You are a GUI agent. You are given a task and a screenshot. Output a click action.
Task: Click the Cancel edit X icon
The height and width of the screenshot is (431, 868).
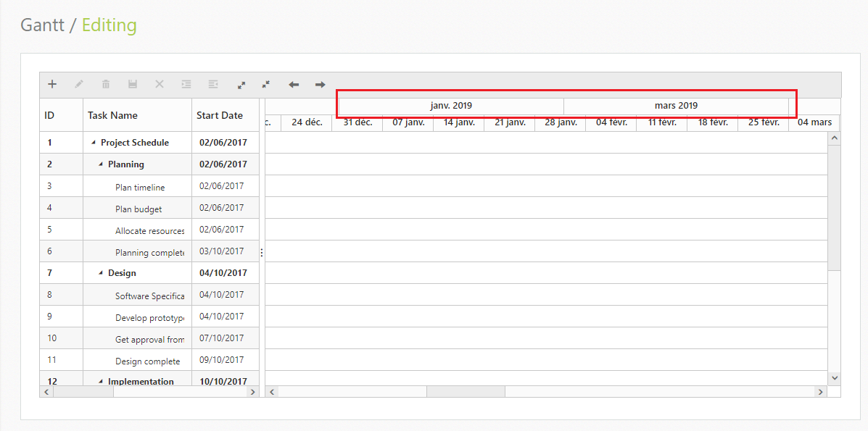click(x=159, y=84)
